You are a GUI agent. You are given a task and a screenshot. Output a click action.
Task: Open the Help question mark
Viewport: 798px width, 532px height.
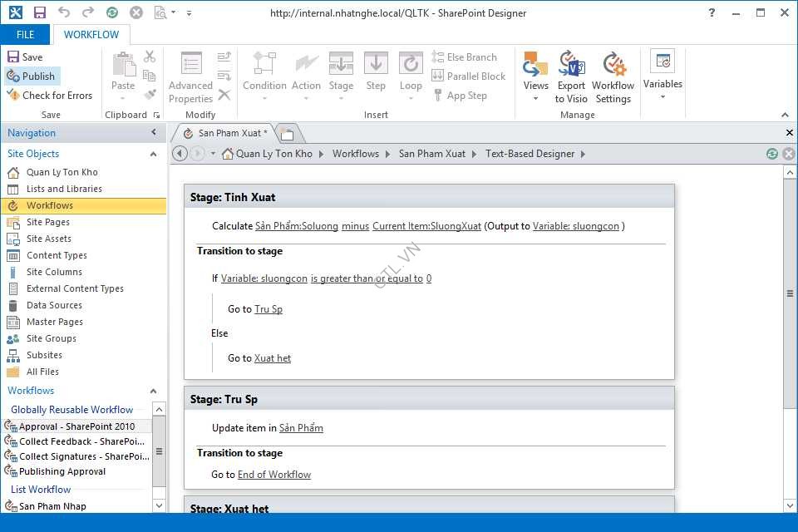[712, 13]
